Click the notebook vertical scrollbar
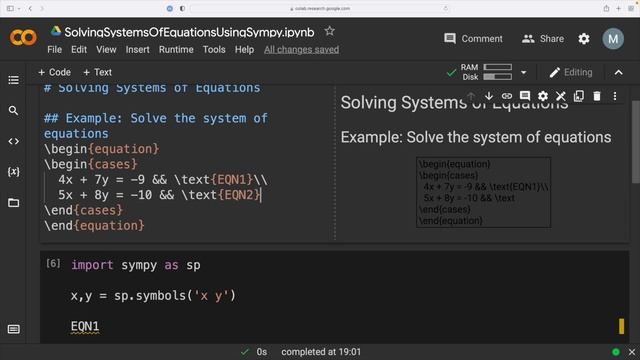 pos(636,142)
